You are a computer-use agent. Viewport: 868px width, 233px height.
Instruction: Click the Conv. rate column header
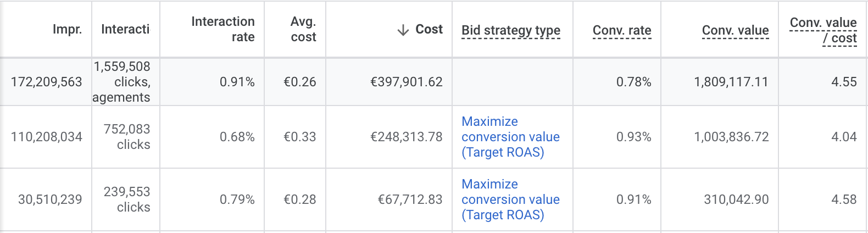(x=622, y=30)
